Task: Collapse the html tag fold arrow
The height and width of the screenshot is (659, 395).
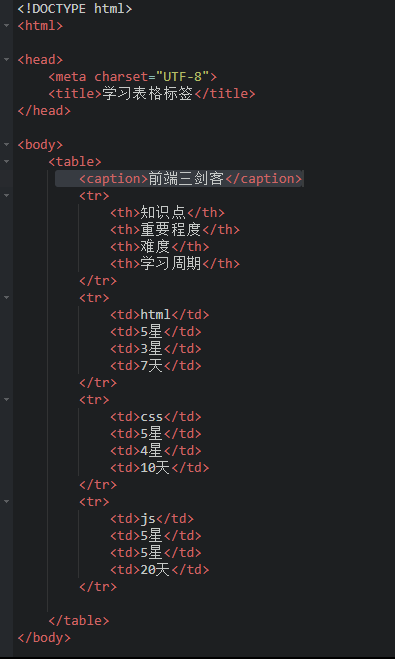Action: pos(6,26)
